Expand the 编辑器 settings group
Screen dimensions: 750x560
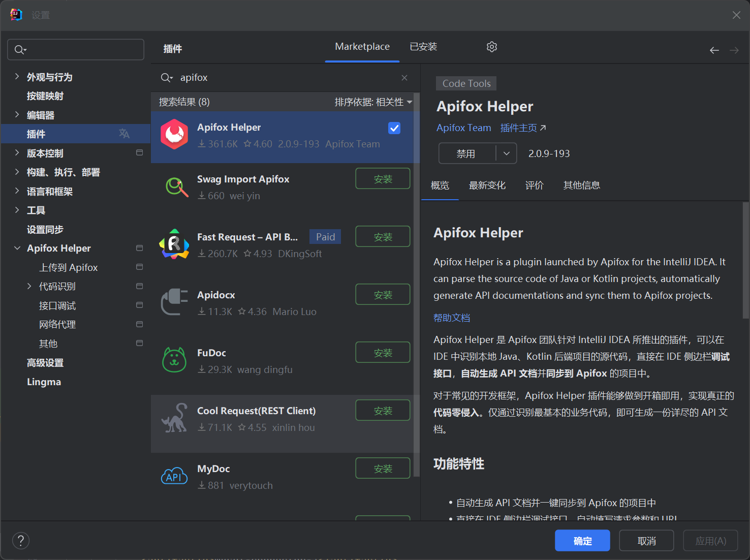[17, 115]
